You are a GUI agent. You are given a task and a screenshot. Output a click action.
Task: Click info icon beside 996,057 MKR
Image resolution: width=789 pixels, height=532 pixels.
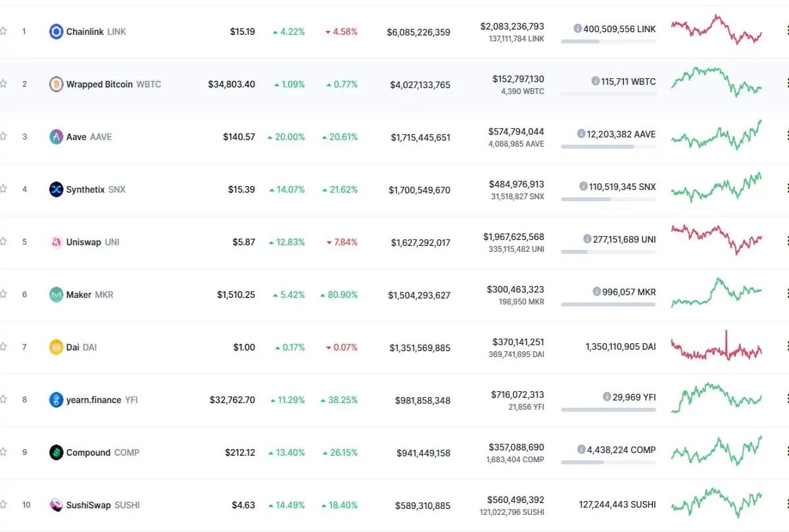coord(596,292)
